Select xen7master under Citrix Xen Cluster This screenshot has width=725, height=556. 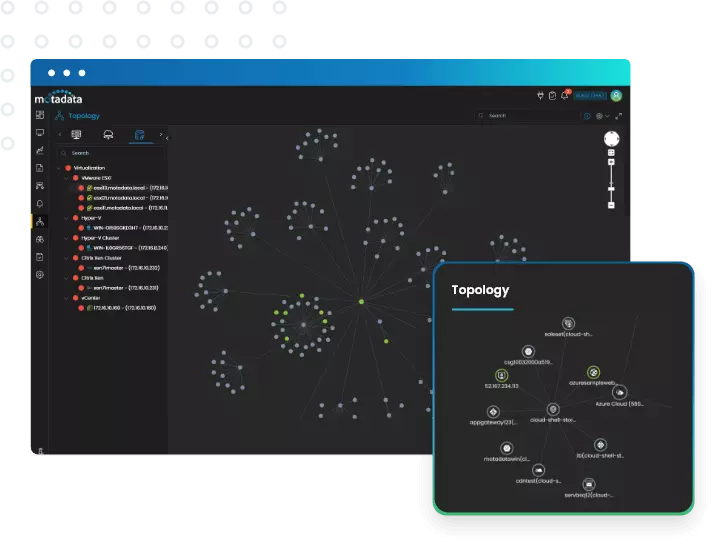coord(119,268)
